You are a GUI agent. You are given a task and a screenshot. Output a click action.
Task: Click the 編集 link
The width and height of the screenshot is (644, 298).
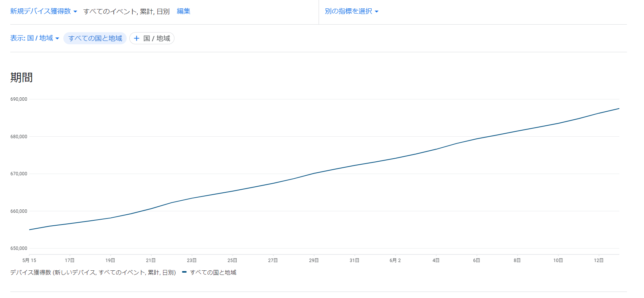coord(184,11)
